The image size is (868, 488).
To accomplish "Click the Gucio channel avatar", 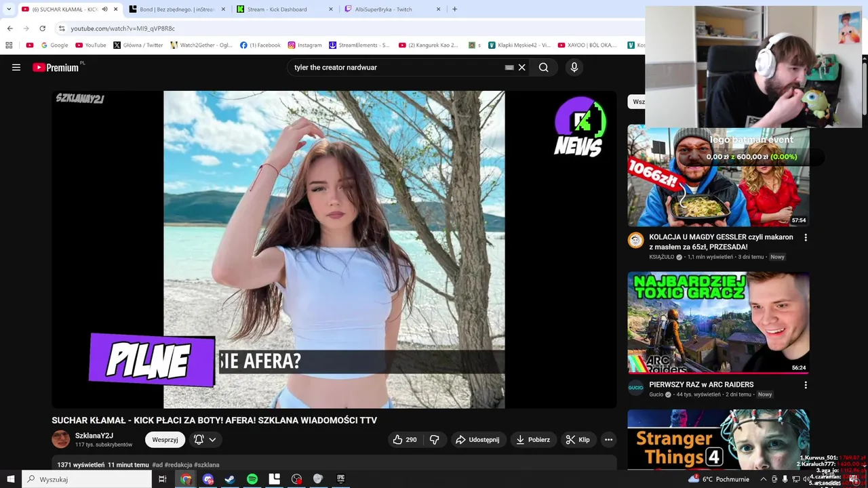I will coord(635,388).
